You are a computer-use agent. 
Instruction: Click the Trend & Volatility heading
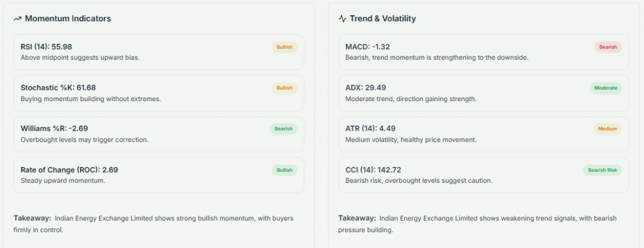383,18
